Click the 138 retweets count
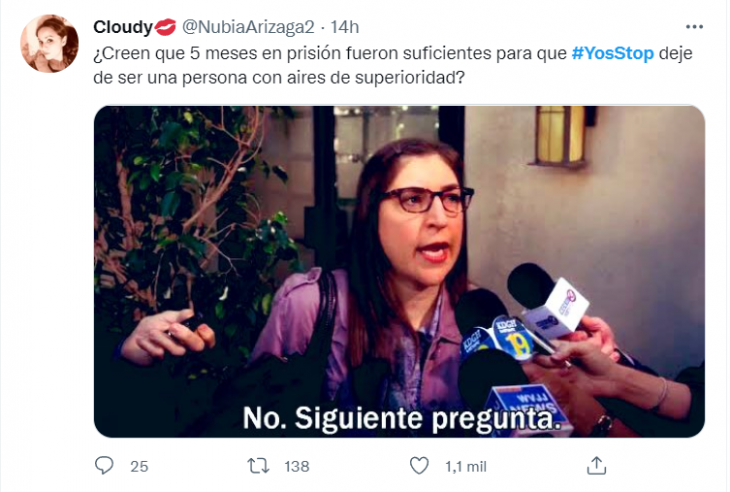 (x=297, y=466)
